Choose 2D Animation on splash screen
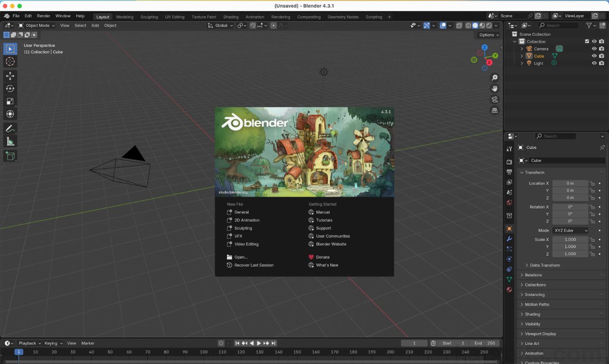 247,220
